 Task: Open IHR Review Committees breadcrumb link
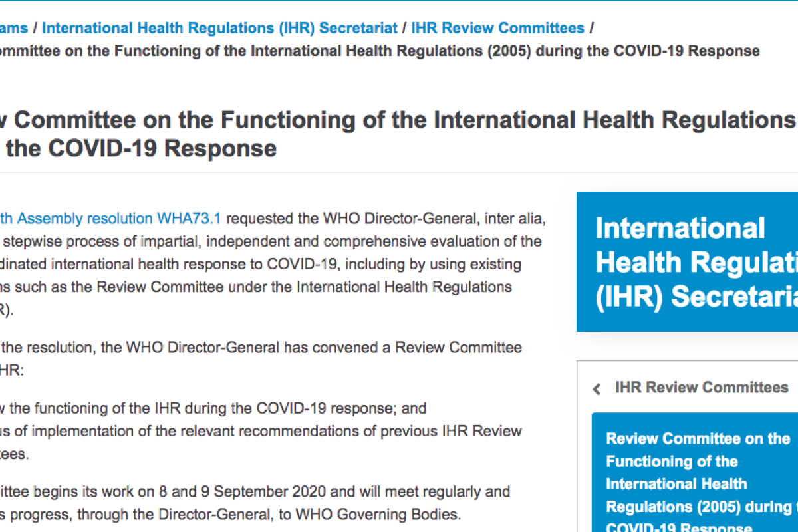coord(497,28)
